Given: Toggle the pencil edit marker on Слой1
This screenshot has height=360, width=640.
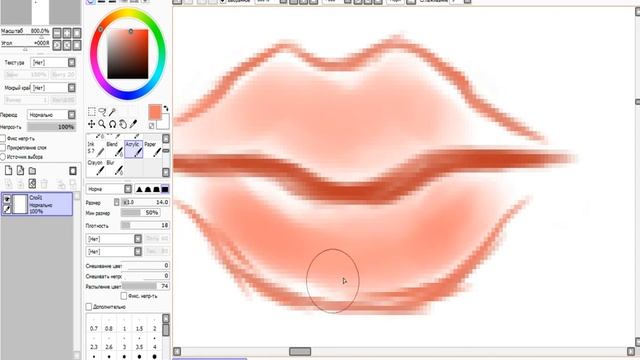Looking at the screenshot, I should (7, 209).
